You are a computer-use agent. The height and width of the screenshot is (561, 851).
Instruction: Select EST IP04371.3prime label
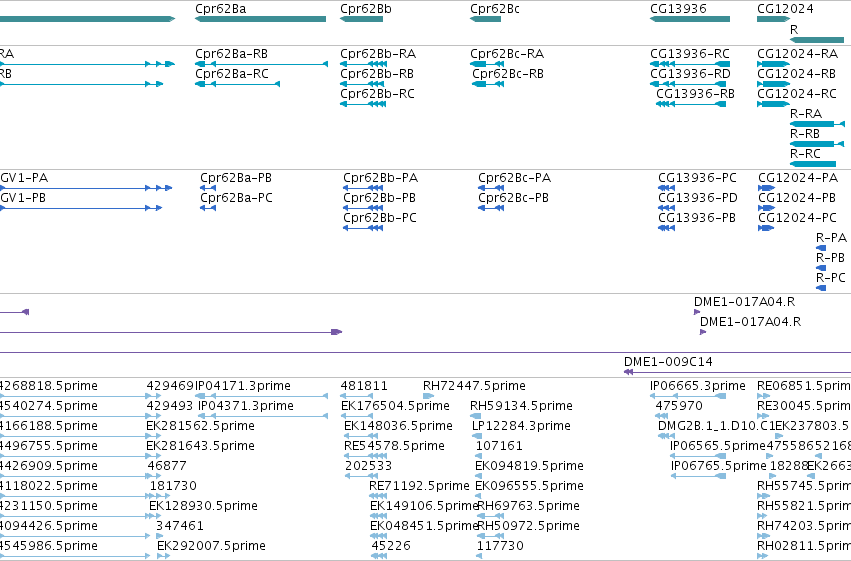click(x=246, y=406)
